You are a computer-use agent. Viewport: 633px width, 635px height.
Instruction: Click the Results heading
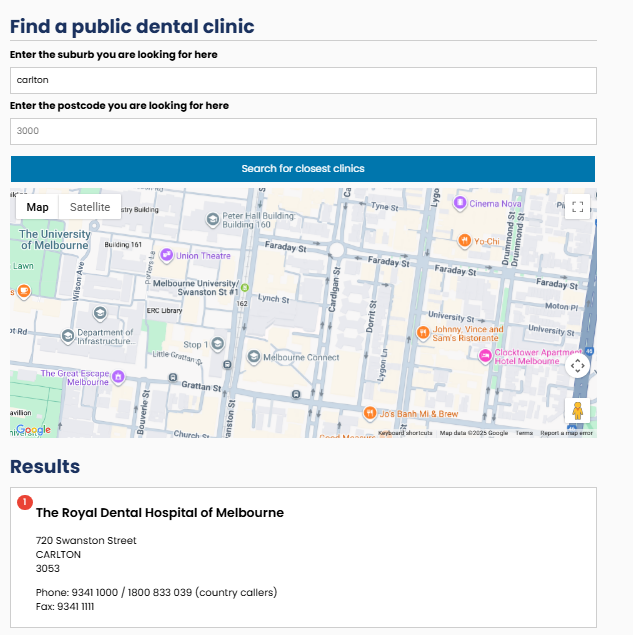[45, 467]
